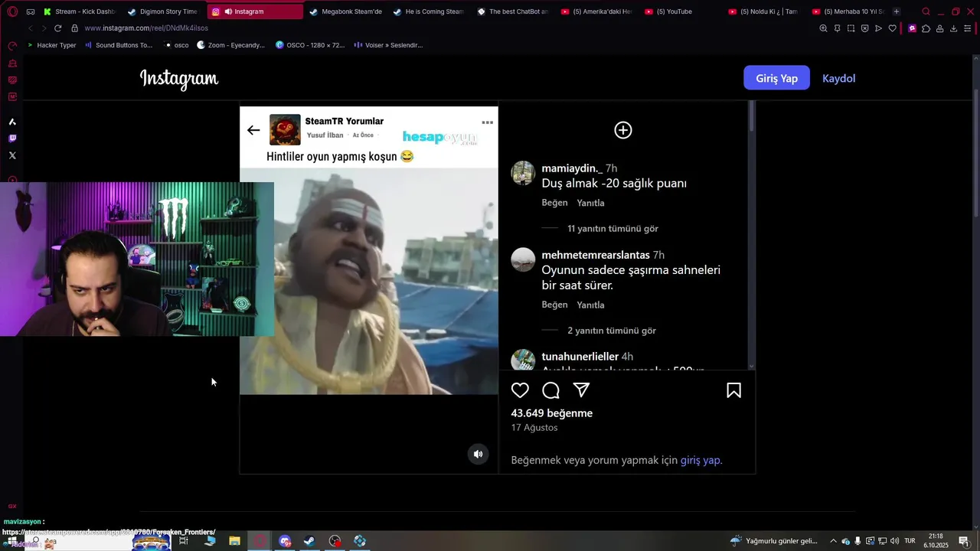Open the Sound Buttons bookmark
980x551 pixels.
pos(119,45)
